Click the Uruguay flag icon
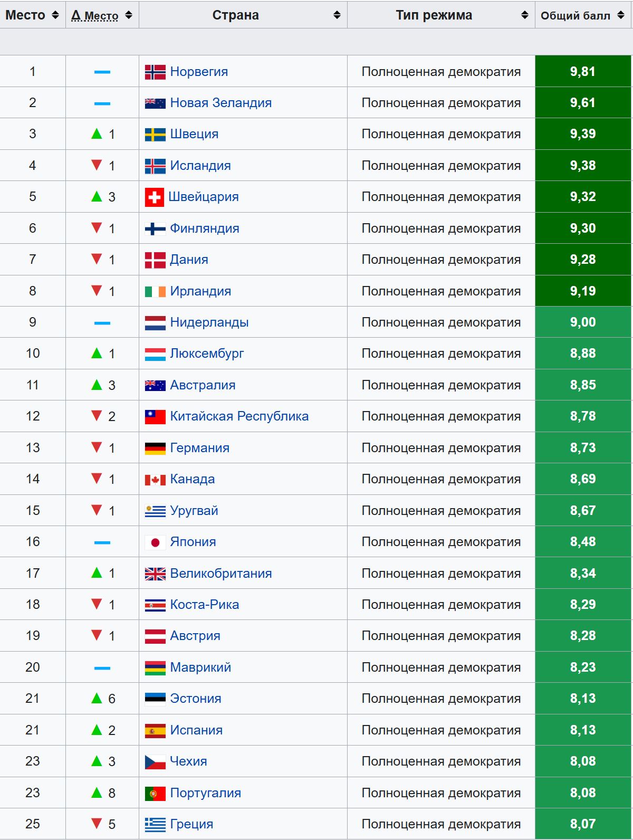The image size is (633, 840). (155, 511)
